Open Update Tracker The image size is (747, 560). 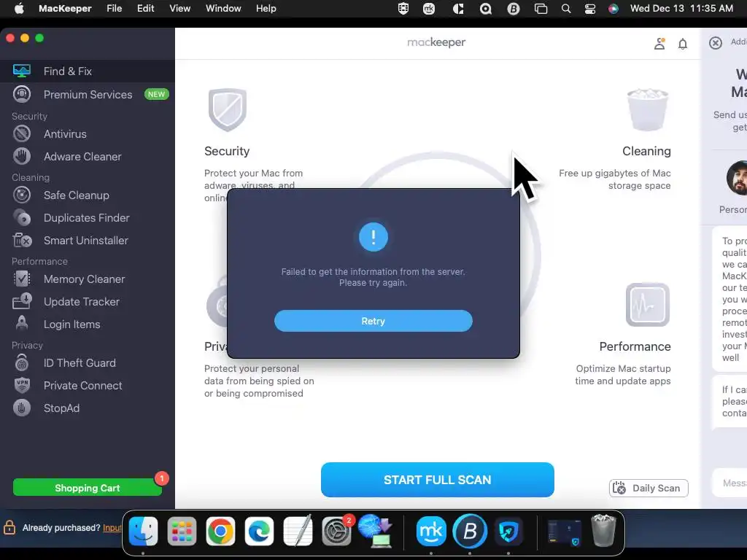(88, 301)
